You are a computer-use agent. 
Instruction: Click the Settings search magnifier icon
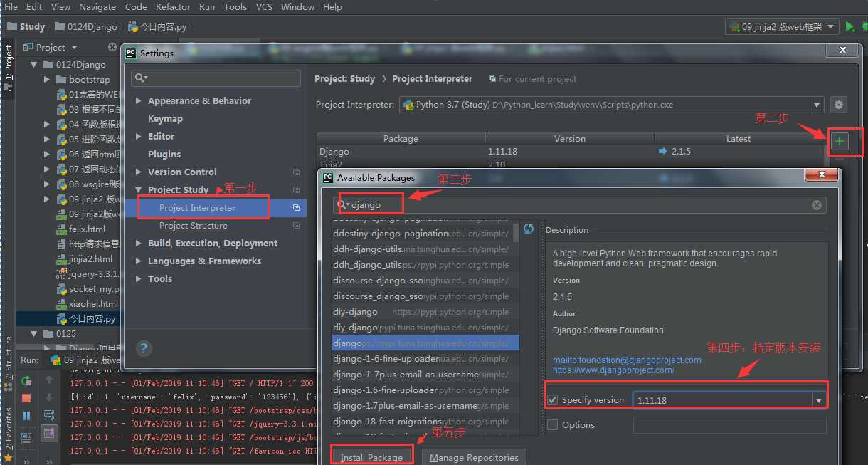coord(140,78)
